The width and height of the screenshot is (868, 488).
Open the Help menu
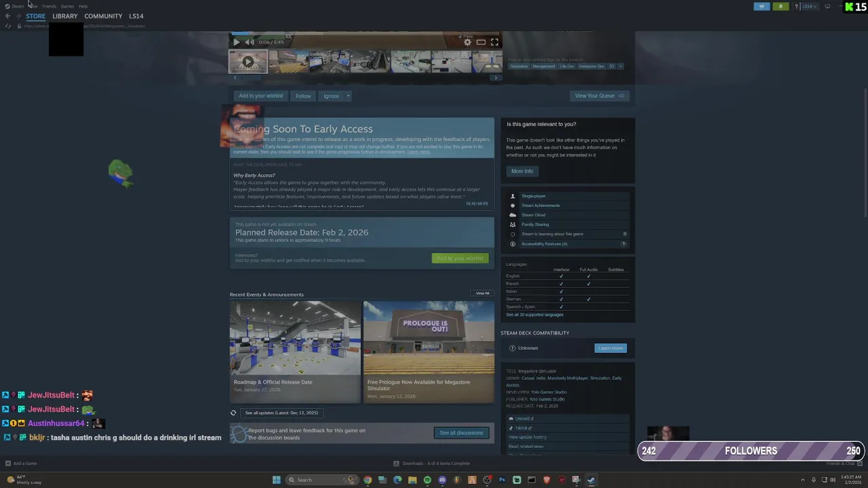tap(83, 6)
